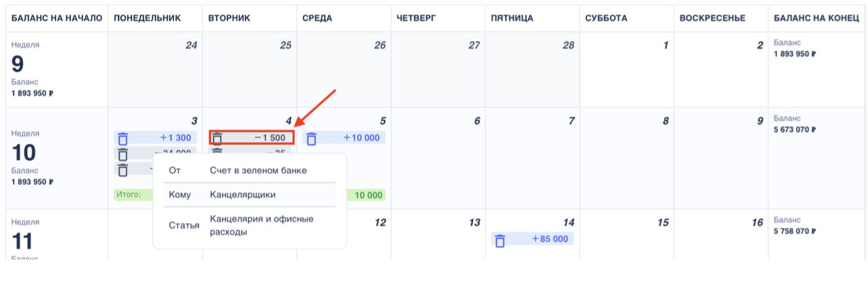Click Monday's green Итого total label
Image resolution: width=868 pixels, height=284 pixels.
129,195
